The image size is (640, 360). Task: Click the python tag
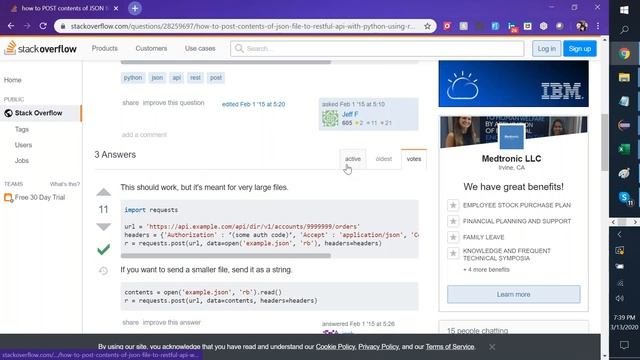[133, 78]
